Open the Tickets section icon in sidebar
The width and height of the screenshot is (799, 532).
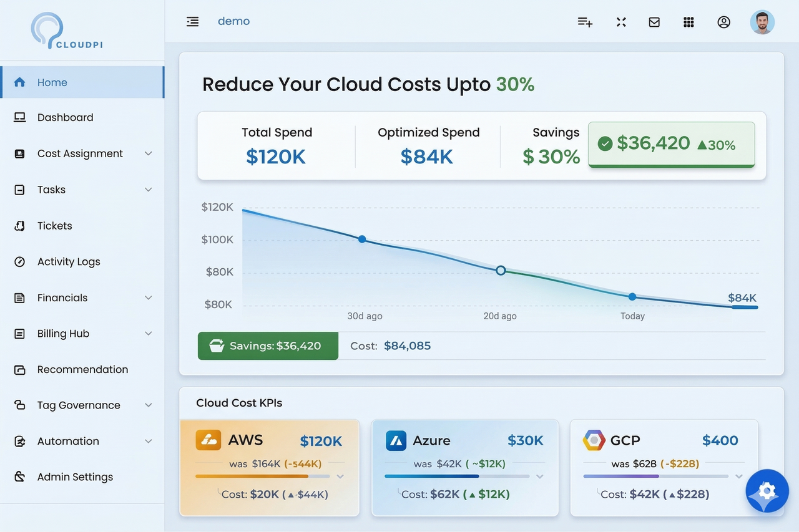coord(20,226)
